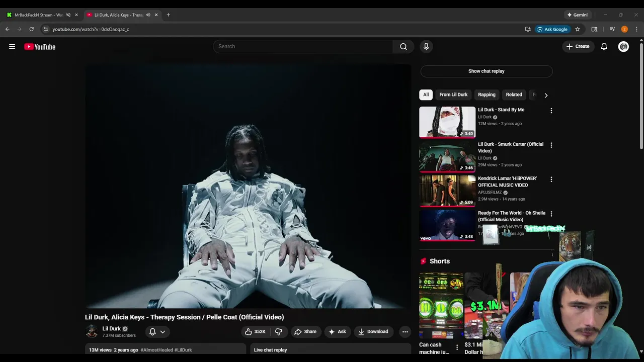Open Chrome profile avatar button

point(624,29)
